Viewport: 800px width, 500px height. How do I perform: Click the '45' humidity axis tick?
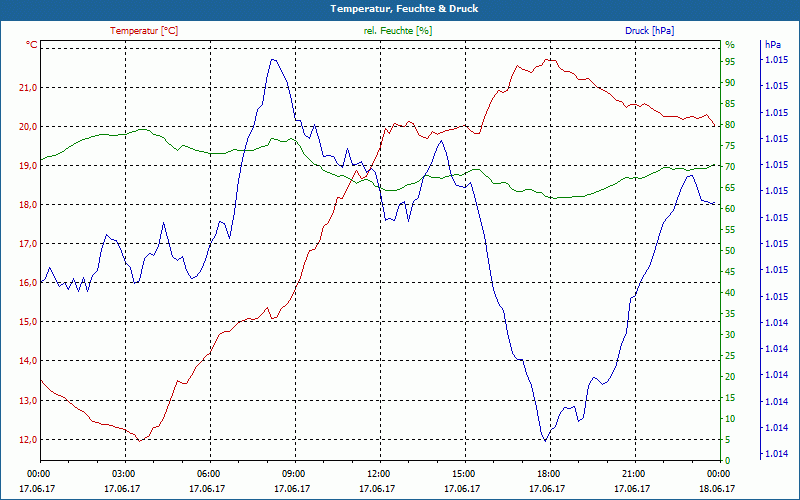click(x=730, y=272)
